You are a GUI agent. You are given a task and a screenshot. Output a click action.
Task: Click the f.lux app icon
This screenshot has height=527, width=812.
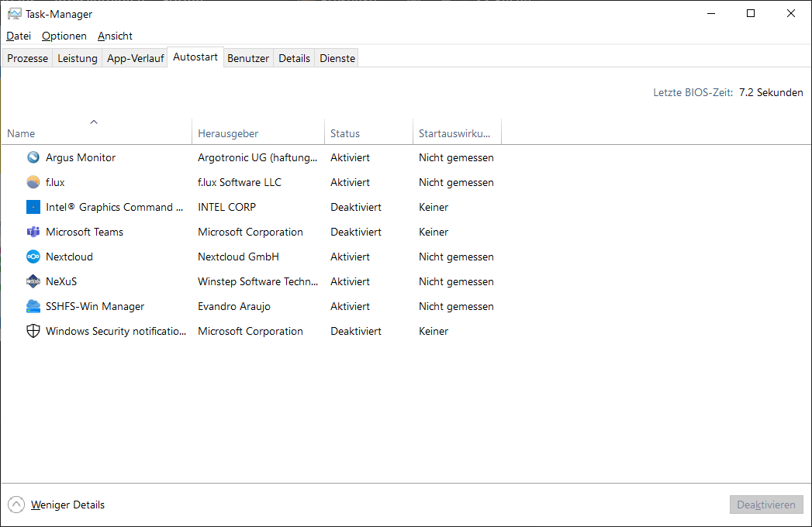33,182
